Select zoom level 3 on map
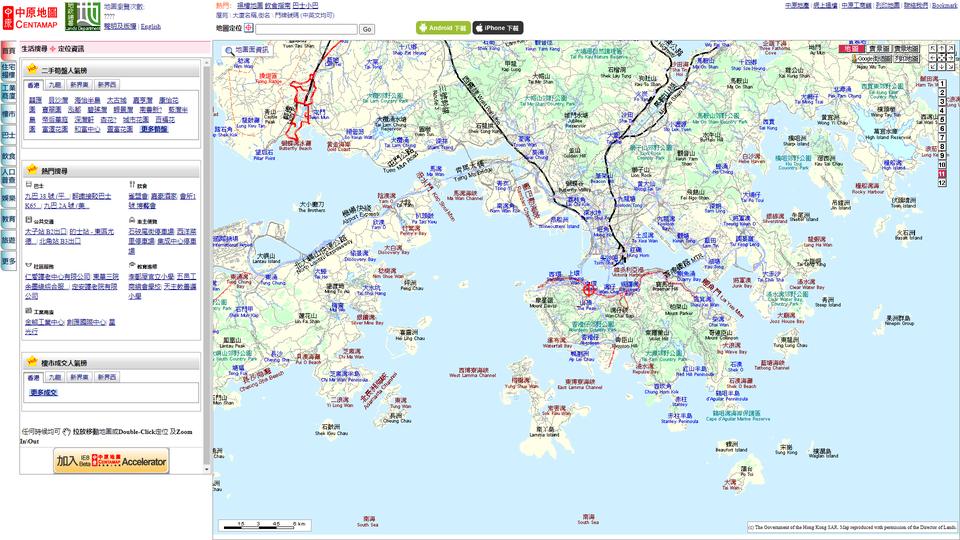The height and width of the screenshot is (540, 960). click(942, 102)
